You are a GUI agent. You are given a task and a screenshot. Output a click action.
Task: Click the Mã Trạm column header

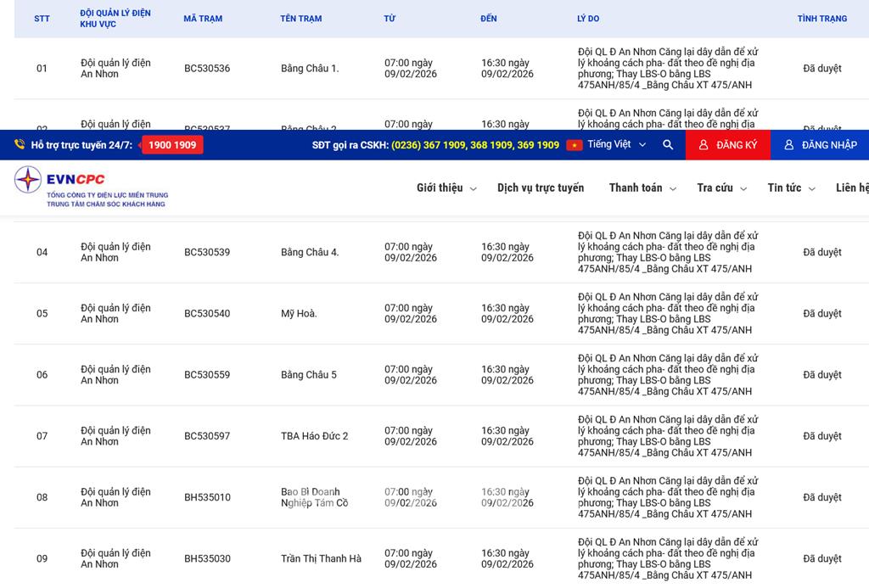click(x=203, y=19)
